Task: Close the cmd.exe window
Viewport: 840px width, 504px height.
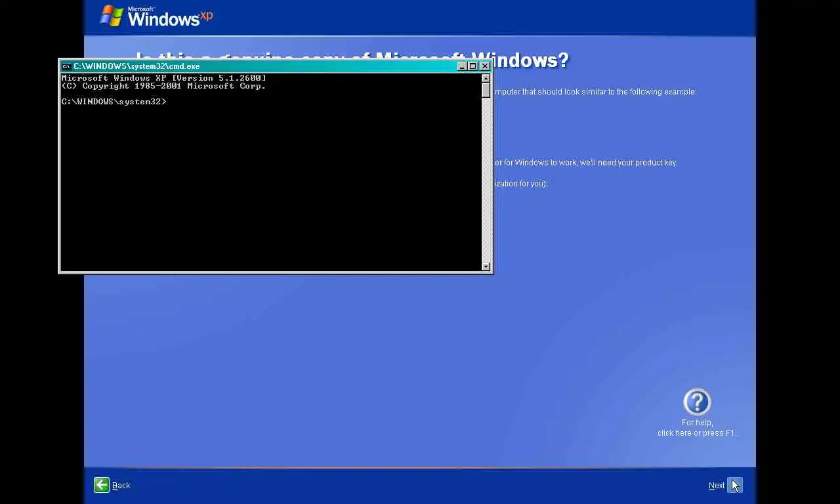Action: [485, 66]
